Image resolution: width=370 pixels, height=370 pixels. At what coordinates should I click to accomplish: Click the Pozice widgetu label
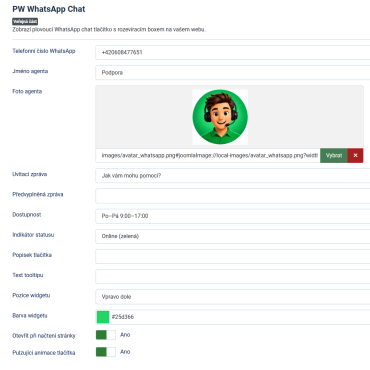[31, 295]
